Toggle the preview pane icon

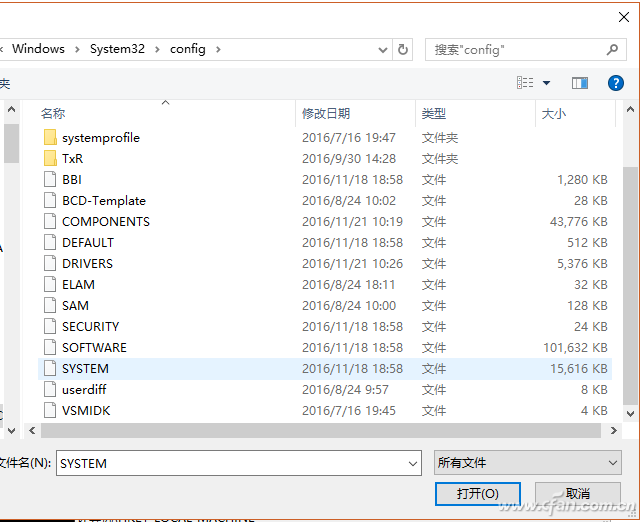pyautogui.click(x=580, y=83)
